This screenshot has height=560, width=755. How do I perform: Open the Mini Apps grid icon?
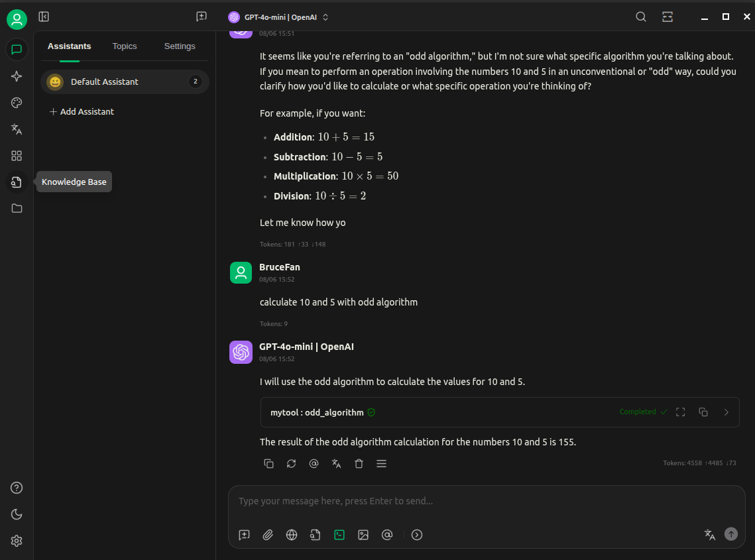pos(17,156)
